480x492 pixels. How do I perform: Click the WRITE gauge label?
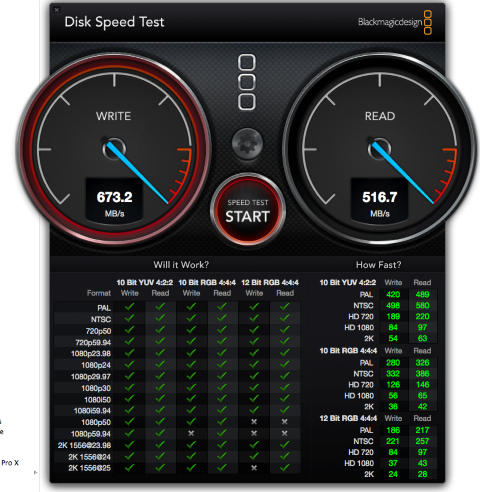[114, 116]
